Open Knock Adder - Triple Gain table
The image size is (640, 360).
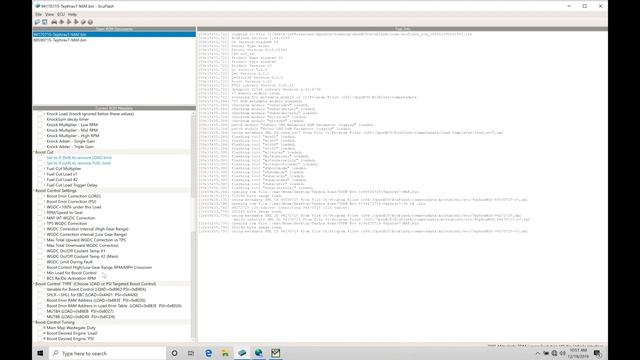pyautogui.click(x=70, y=147)
